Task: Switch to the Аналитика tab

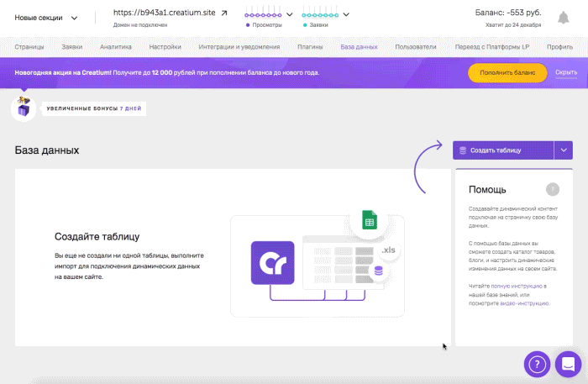Action: (x=116, y=47)
